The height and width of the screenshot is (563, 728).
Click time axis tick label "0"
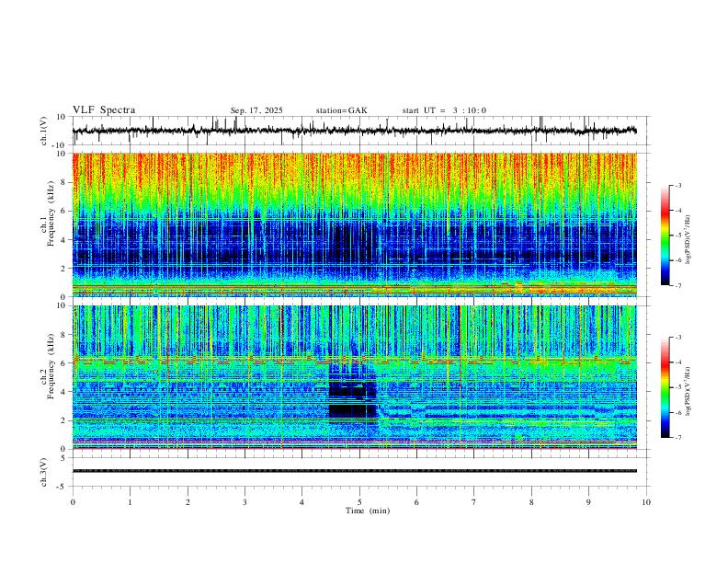(73, 502)
